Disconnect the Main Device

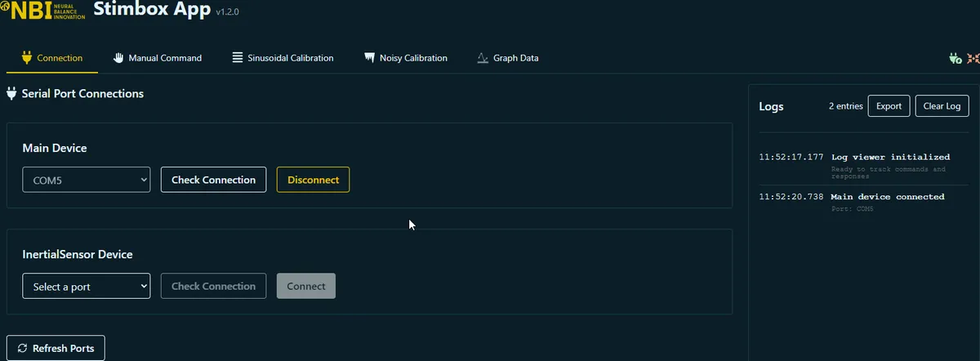coord(313,180)
